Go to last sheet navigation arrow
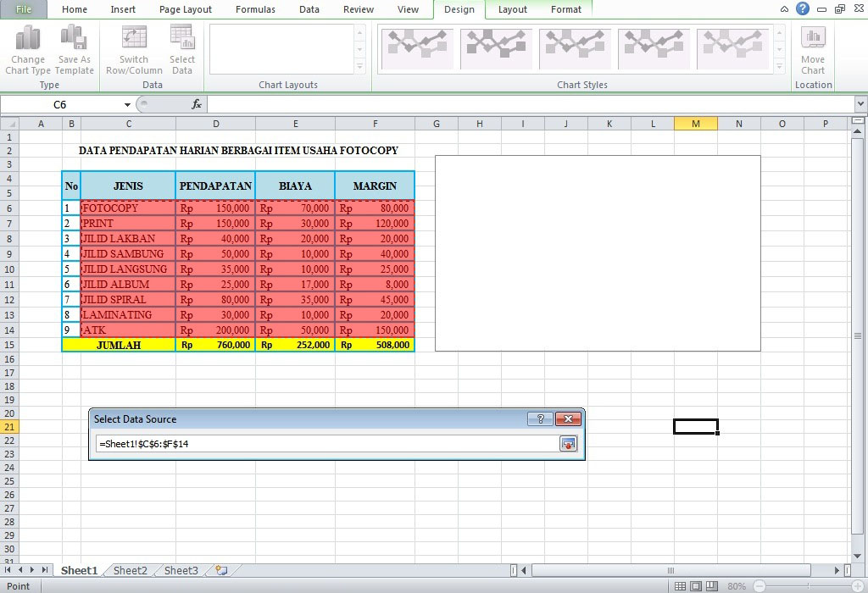The height and width of the screenshot is (593, 868). tap(45, 570)
